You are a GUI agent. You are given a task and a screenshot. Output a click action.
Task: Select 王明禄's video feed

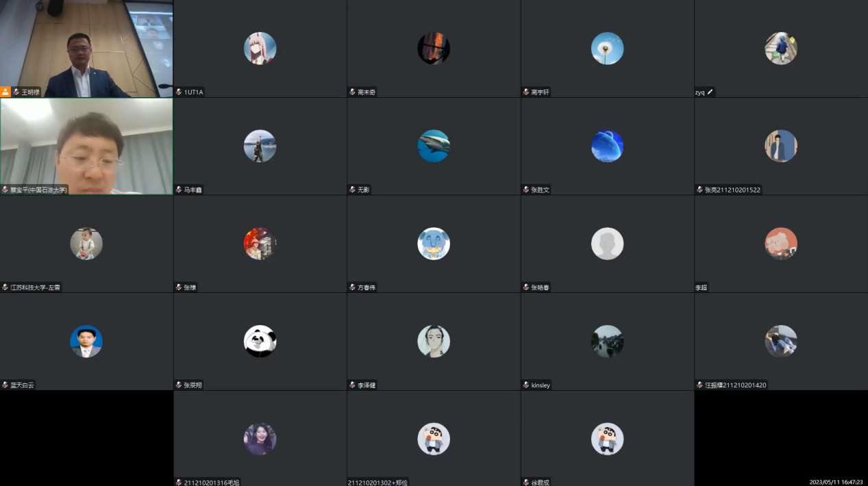click(x=86, y=49)
